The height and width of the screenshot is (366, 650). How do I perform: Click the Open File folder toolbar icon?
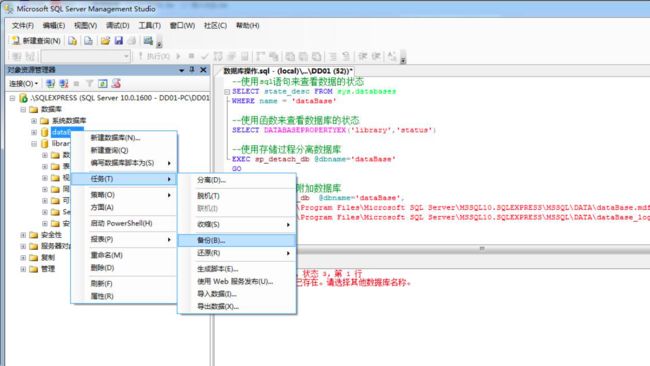[105, 41]
